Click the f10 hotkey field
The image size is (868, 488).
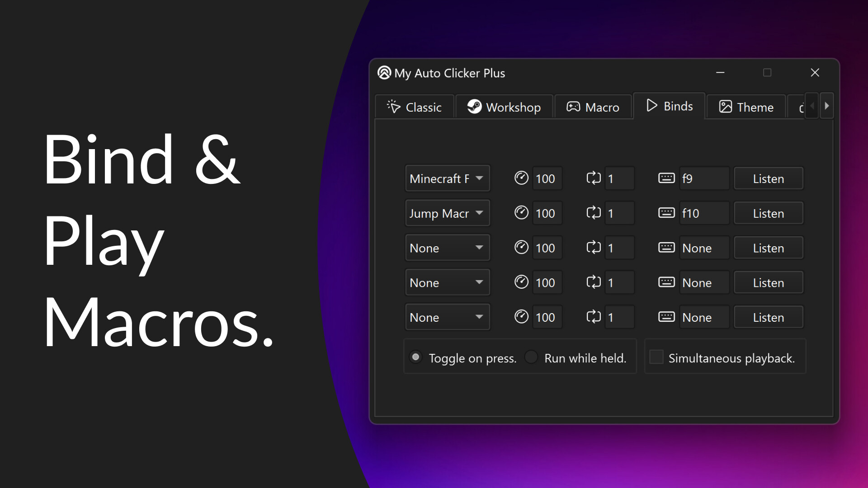[x=704, y=213]
